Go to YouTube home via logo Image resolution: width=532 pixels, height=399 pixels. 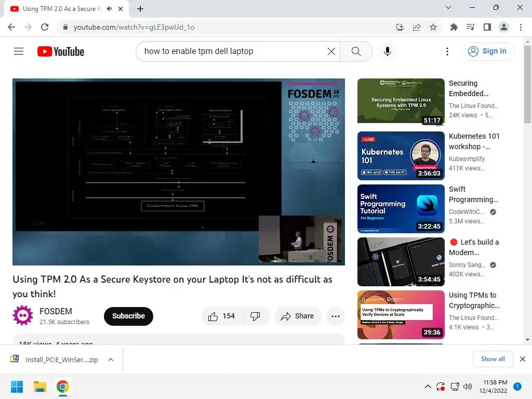pyautogui.click(x=61, y=51)
